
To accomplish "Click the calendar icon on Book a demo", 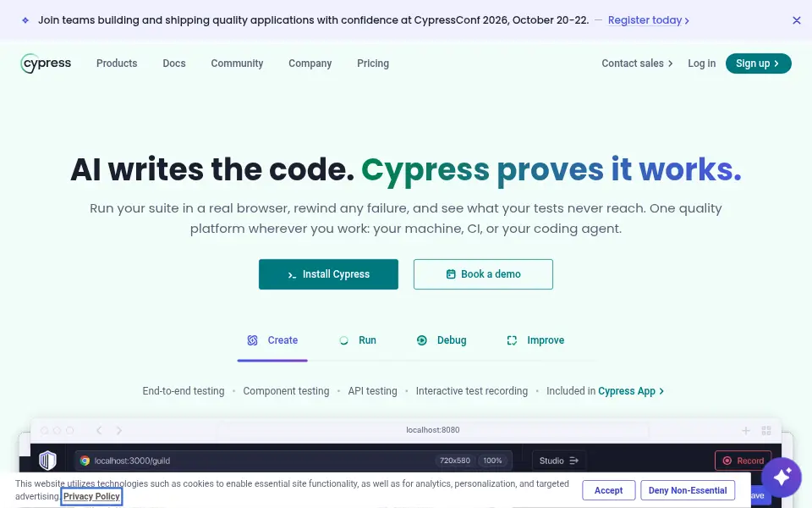I will click(451, 274).
